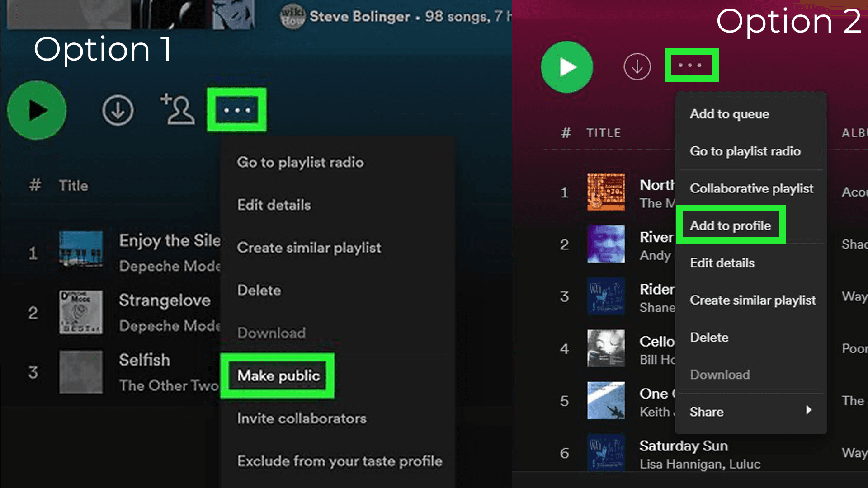The height and width of the screenshot is (488, 868).
Task: Click Create similar playlist in Option 2
Action: (753, 300)
